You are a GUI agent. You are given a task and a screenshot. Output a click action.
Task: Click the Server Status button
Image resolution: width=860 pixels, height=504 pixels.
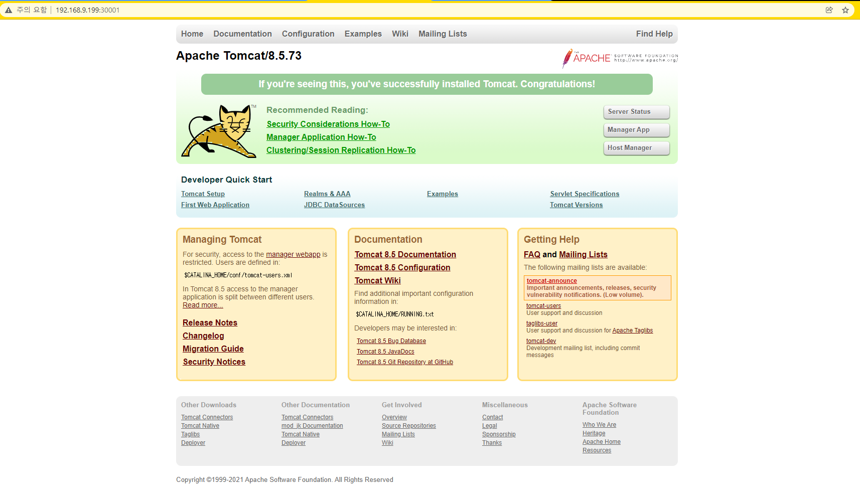pyautogui.click(x=636, y=112)
